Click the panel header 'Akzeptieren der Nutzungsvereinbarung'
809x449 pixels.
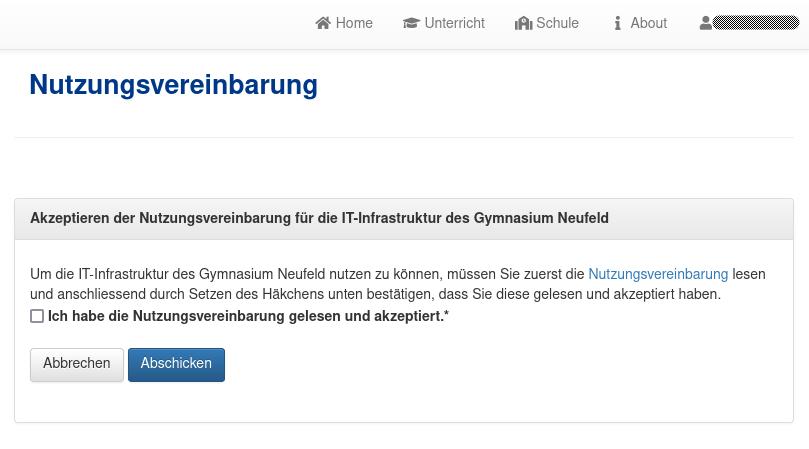click(x=320, y=217)
